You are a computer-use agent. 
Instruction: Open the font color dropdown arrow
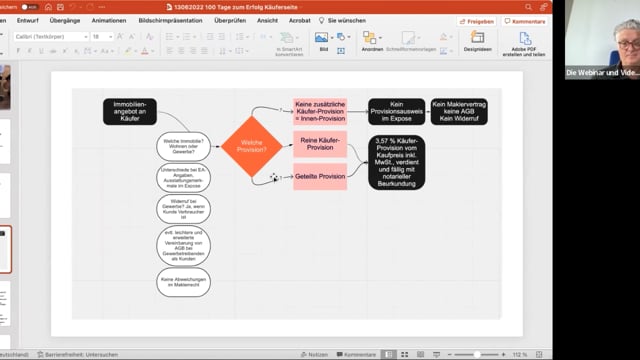pyautogui.click(x=153, y=51)
